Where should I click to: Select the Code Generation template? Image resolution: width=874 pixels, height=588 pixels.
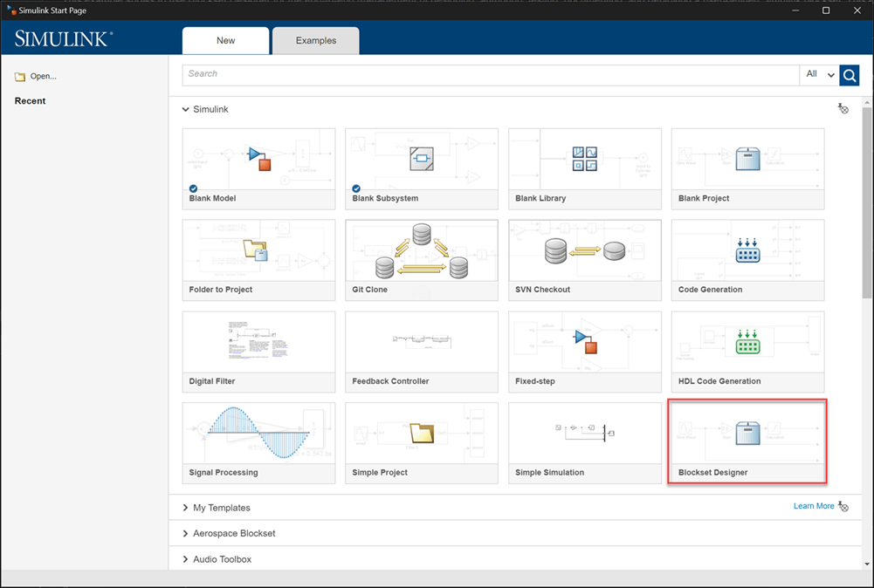click(747, 259)
